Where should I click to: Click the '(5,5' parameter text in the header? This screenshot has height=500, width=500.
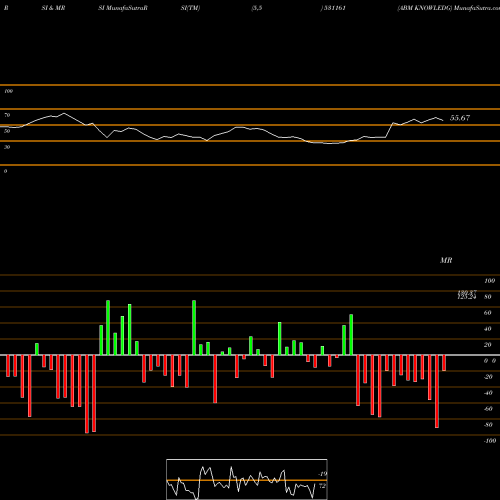[x=257, y=8]
